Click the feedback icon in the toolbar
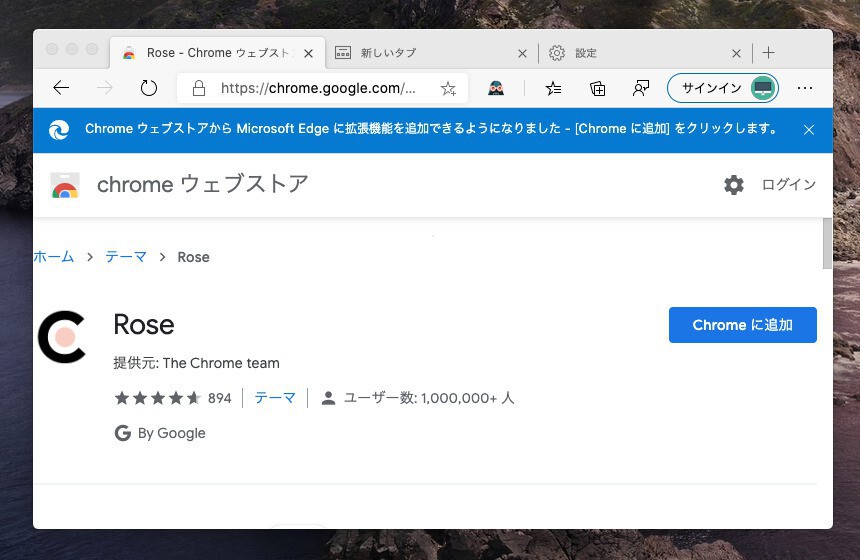This screenshot has width=860, height=560. point(641,88)
